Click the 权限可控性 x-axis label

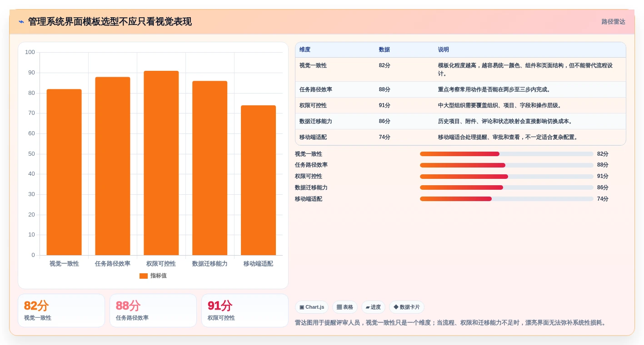pos(161,264)
